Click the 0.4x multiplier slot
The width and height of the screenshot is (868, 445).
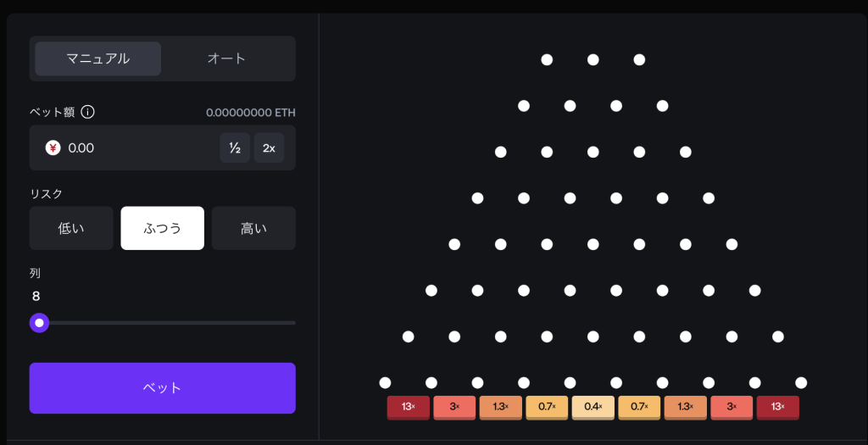(593, 408)
